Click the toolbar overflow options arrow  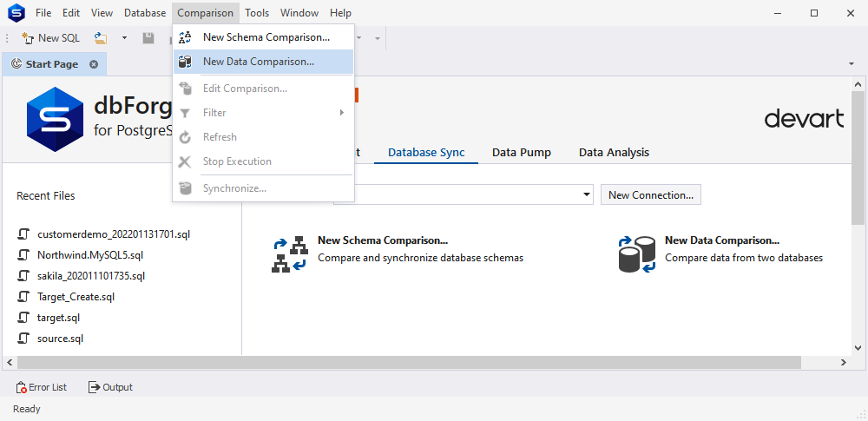[x=378, y=38]
